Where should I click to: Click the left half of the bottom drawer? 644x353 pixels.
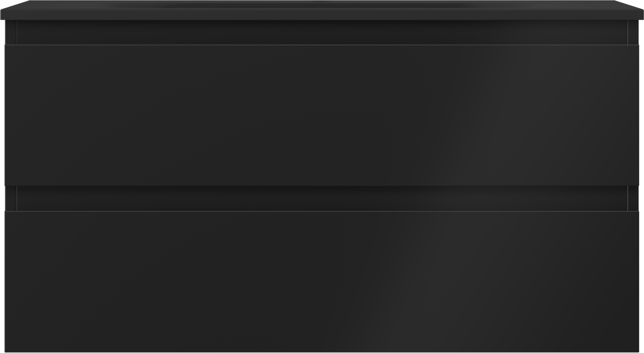(x=163, y=282)
